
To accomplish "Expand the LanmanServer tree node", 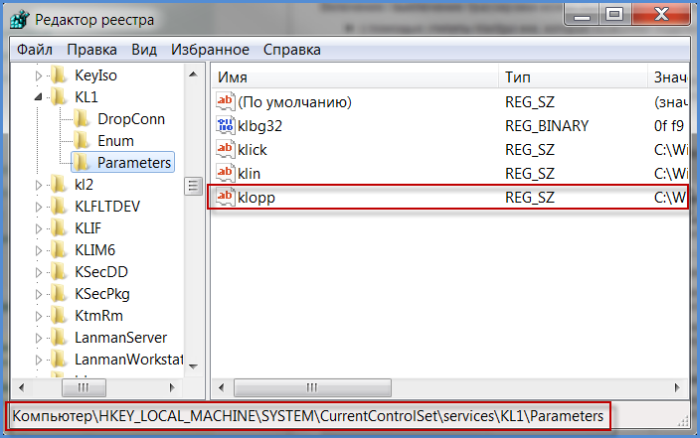I will click(39, 338).
